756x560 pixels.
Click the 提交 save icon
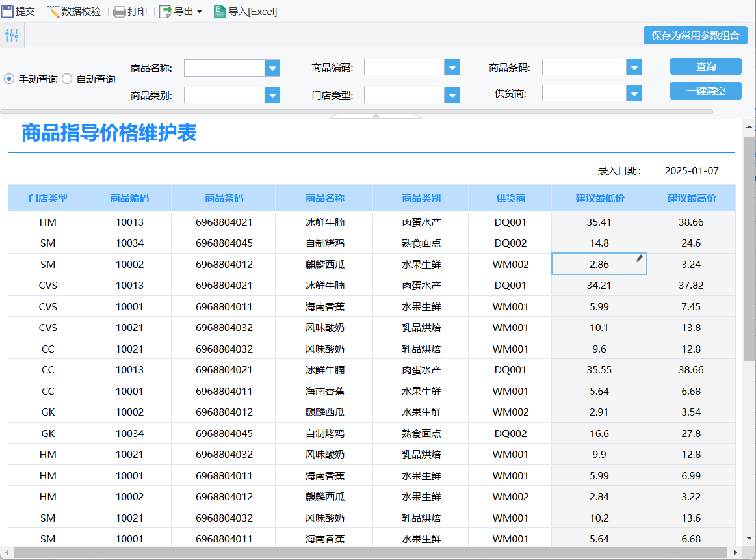[8, 11]
